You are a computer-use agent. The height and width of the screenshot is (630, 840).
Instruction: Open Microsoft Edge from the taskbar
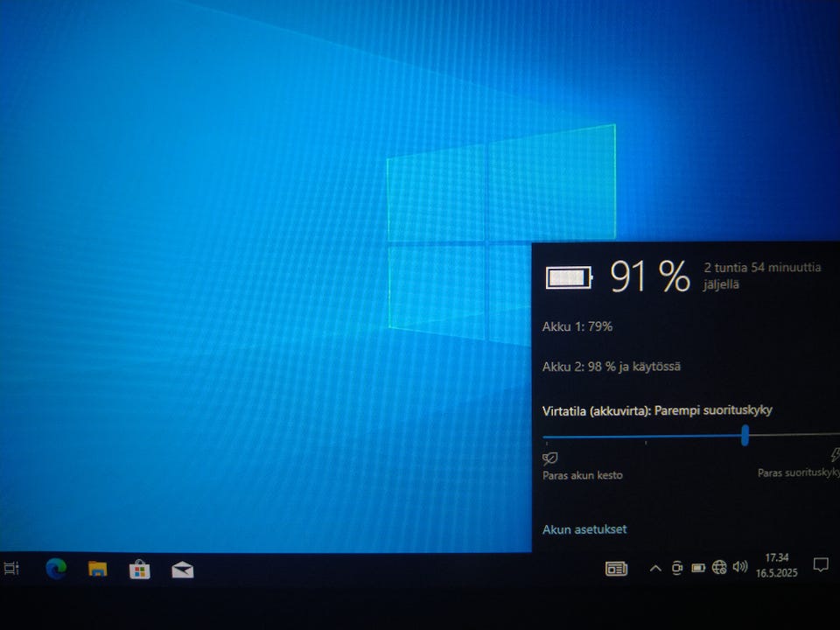[56, 569]
